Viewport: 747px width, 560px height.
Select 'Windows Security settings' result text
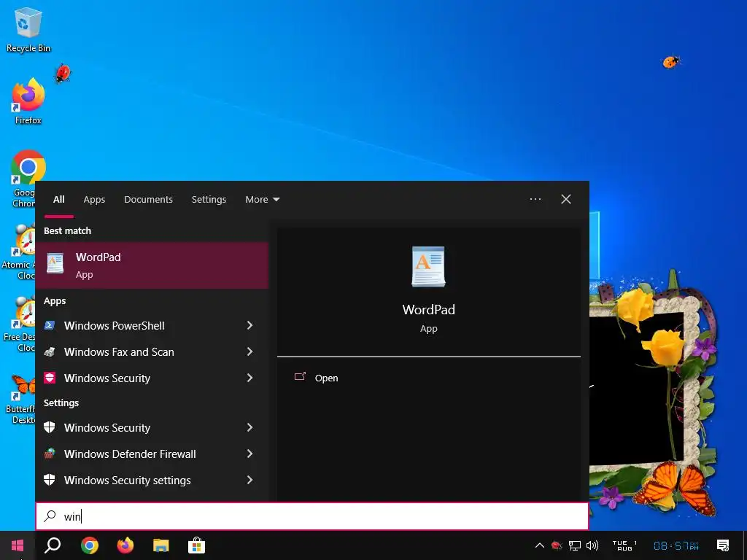[127, 480]
